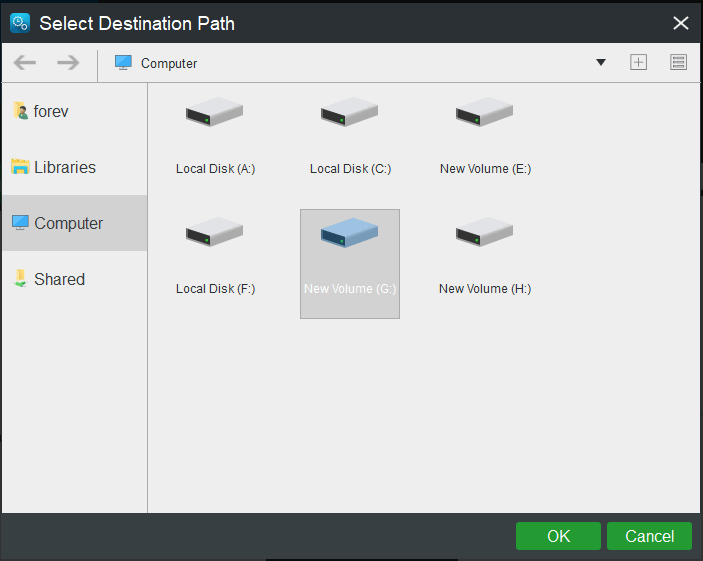
Task: Click the forward navigation arrow
Action: coord(68,63)
